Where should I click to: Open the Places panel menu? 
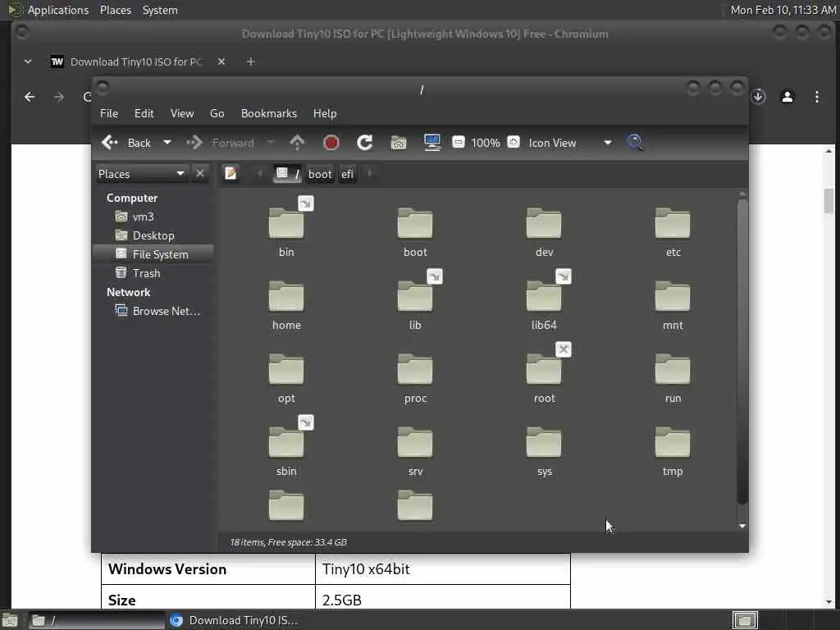click(x=115, y=10)
